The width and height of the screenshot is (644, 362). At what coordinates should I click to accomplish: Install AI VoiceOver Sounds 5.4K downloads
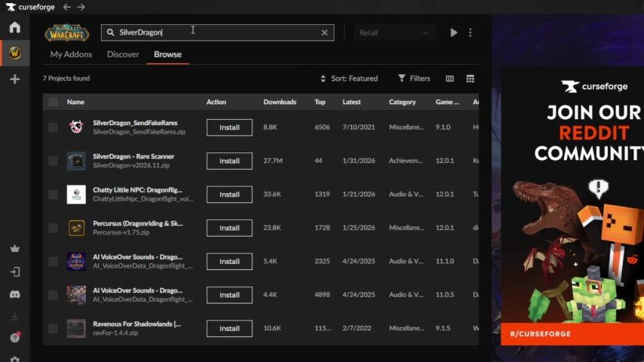tap(230, 262)
